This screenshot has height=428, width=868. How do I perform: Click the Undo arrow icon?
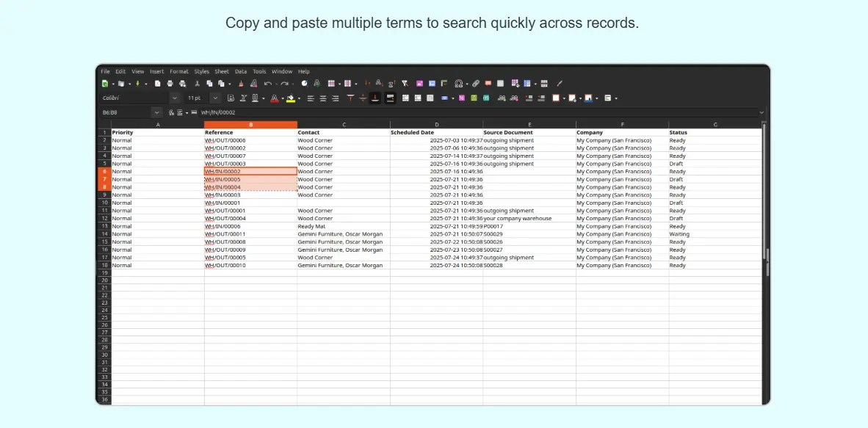point(267,84)
